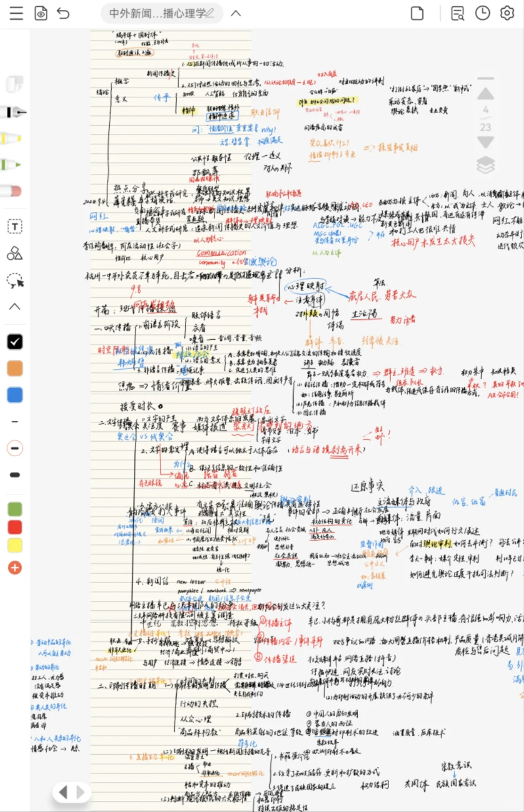Tap the bottom-left left arrow
The height and width of the screenshot is (812, 524).
click(x=63, y=792)
